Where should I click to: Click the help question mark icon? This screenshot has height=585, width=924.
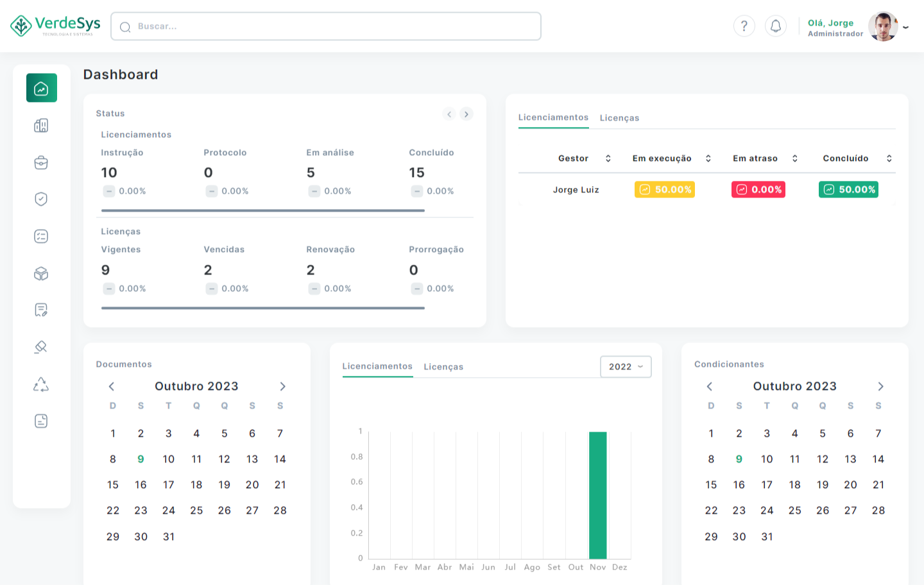tap(744, 26)
